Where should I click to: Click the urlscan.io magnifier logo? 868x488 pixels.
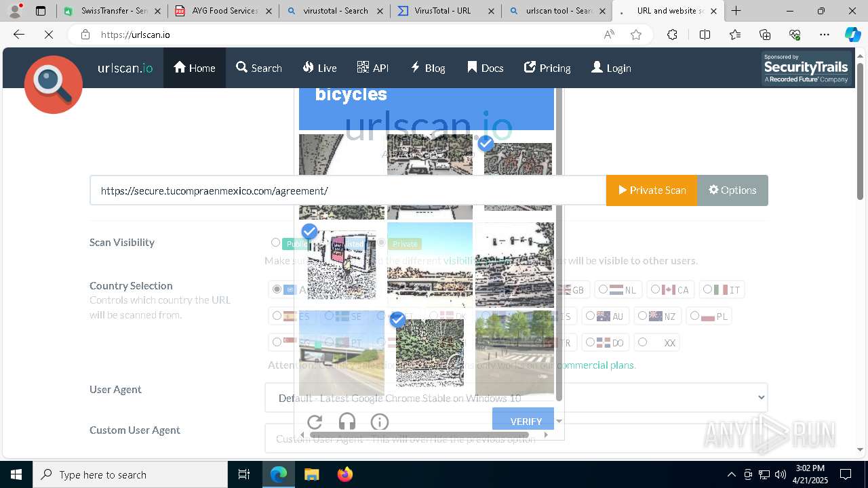pos(54,84)
